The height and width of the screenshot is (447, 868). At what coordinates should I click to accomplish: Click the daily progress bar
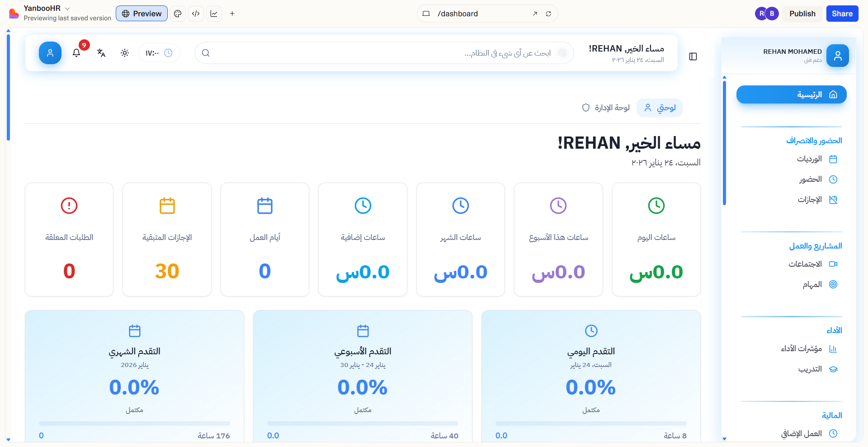pyautogui.click(x=591, y=423)
